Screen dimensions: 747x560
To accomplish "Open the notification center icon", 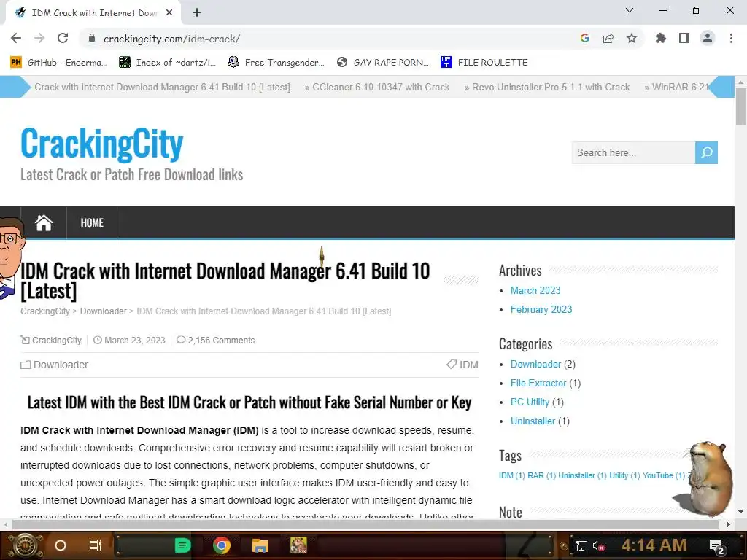I will (718, 547).
